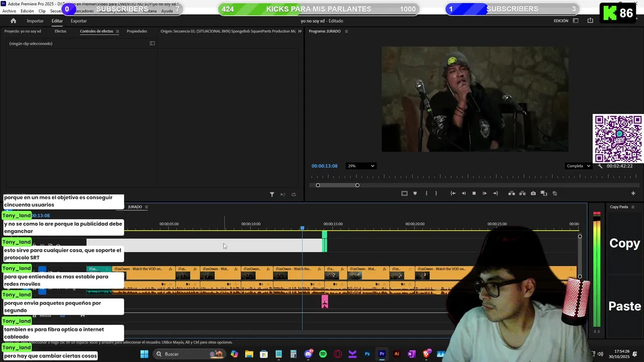This screenshot has width=644, height=362.
Task: Open Copilot from the taskbar
Action: pos(234,354)
